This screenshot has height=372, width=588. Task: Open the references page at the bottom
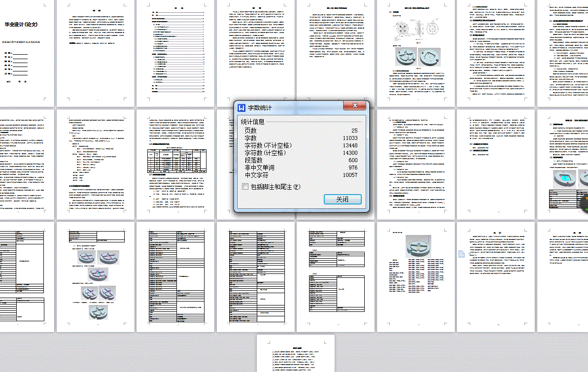tap(296, 353)
